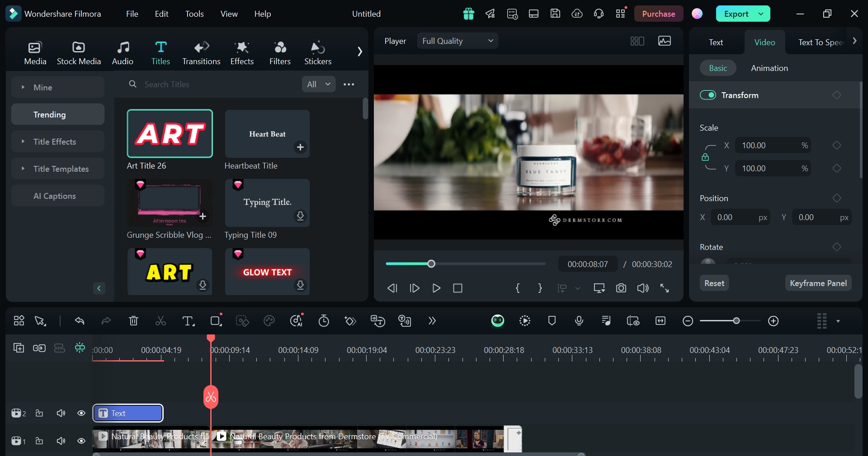Click the voiceover microphone icon

point(579,321)
